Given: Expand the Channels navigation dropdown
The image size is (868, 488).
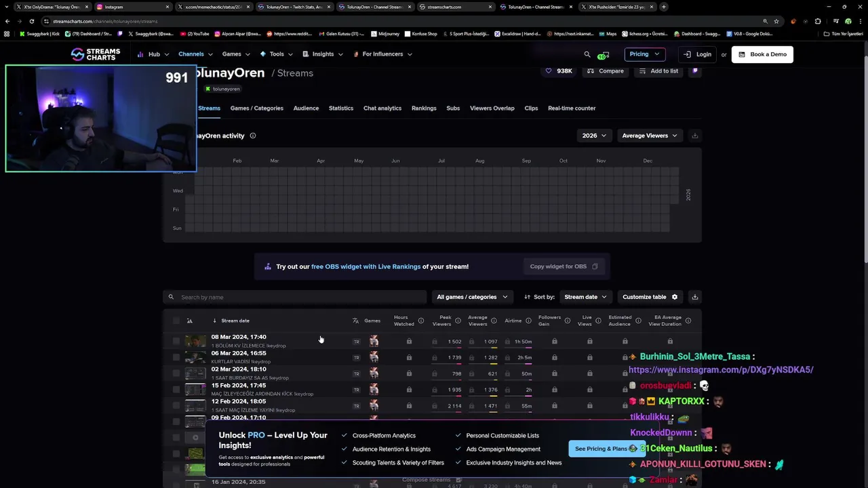Looking at the screenshot, I should point(195,54).
